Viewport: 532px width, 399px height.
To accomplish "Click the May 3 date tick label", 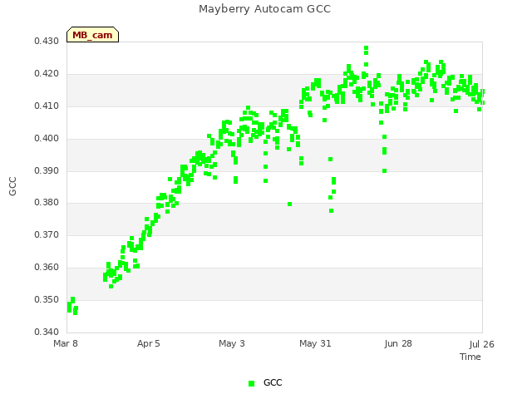I will pos(232,343).
